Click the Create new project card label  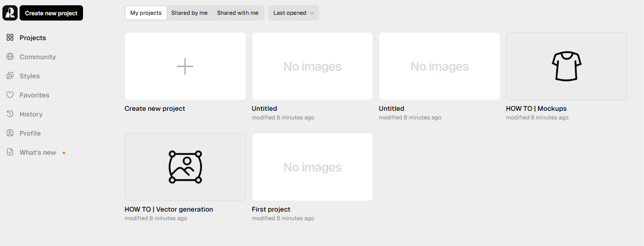[x=155, y=108]
